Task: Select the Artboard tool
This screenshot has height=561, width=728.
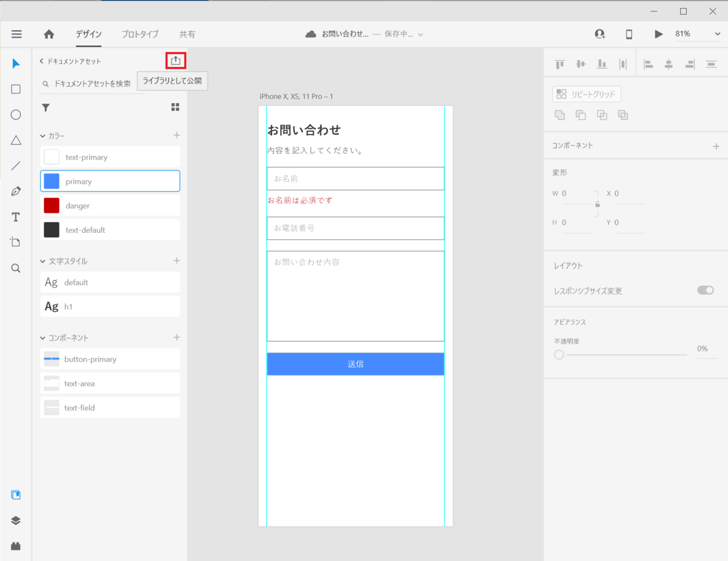Action: [x=16, y=243]
